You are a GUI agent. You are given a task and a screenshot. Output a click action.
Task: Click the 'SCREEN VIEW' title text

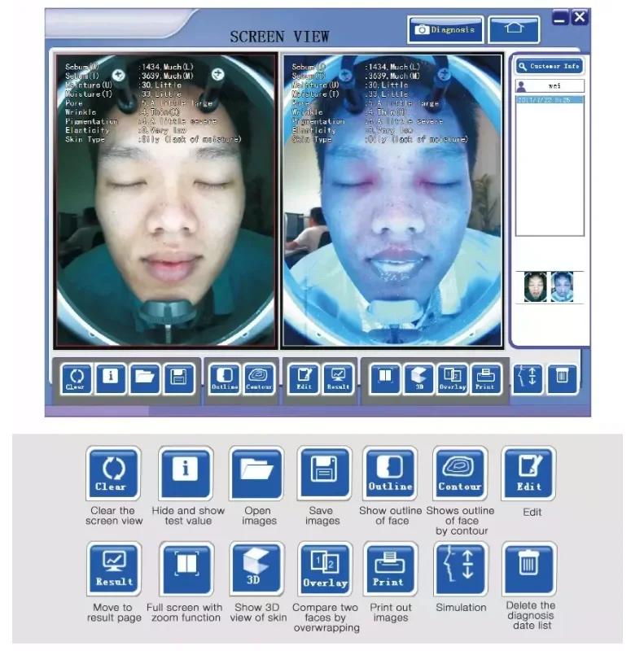pyautogui.click(x=279, y=37)
